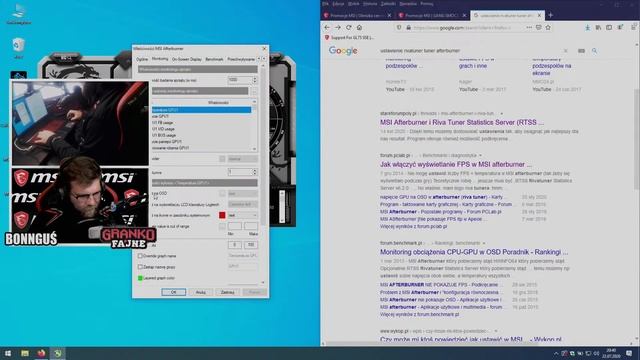Toggle the OSD display checkbox

pyautogui.click(x=222, y=193)
